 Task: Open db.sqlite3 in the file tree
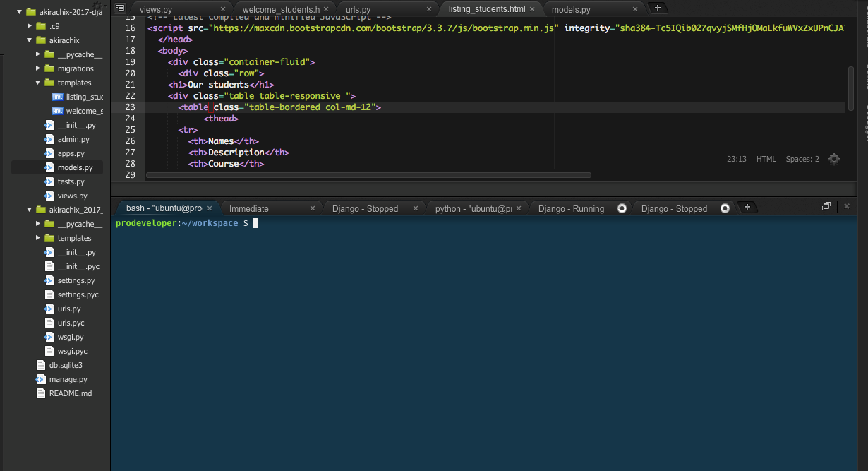coord(65,365)
